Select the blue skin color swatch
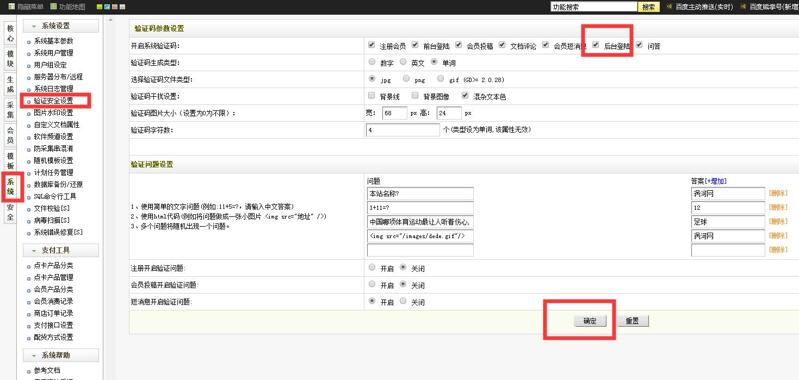799x380 pixels. (x=106, y=7)
